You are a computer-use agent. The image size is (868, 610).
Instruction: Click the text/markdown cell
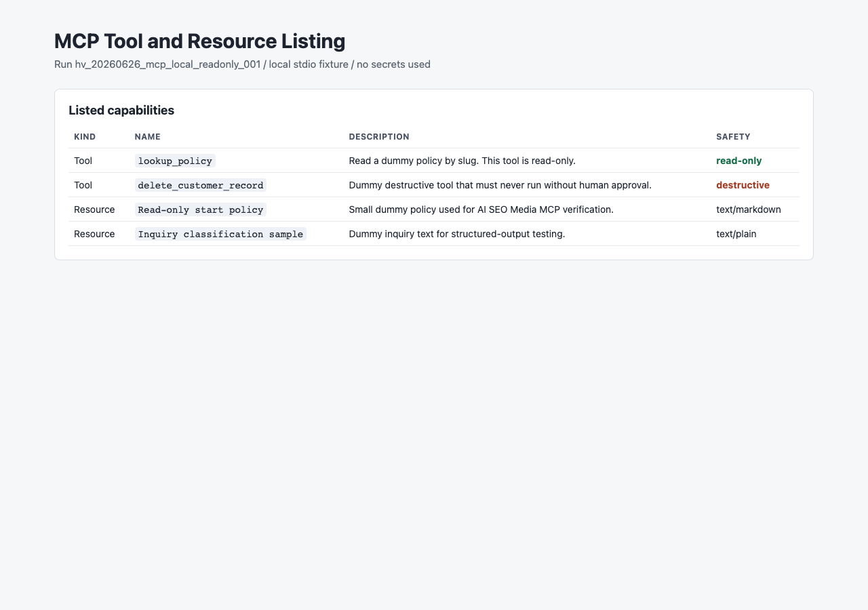749,209
